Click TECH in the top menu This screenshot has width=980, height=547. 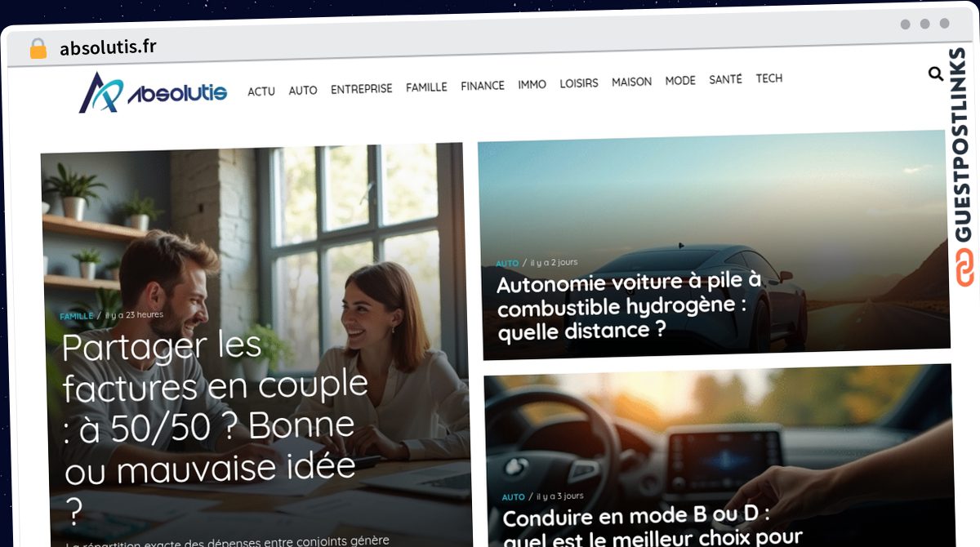(x=768, y=78)
